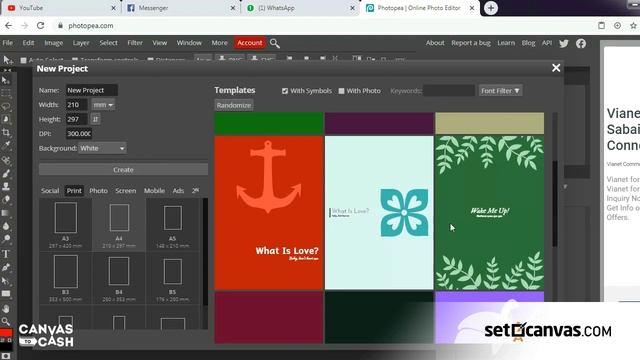
Task: Select the Clone Stamp tool
Action: coord(6,187)
